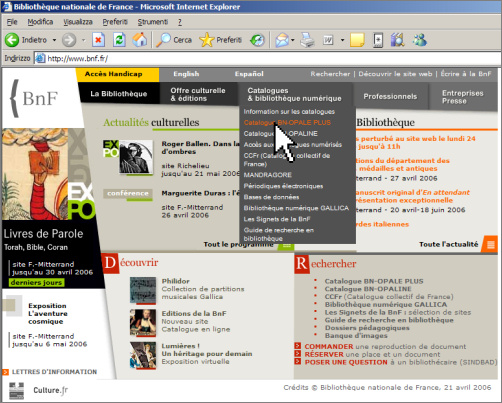Expand the Indietro back history dropdown arrow
The width and height of the screenshot is (502, 403).
[54, 40]
